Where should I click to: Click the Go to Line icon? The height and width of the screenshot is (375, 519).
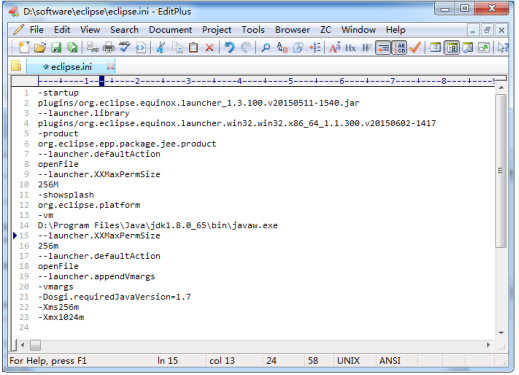314,48
